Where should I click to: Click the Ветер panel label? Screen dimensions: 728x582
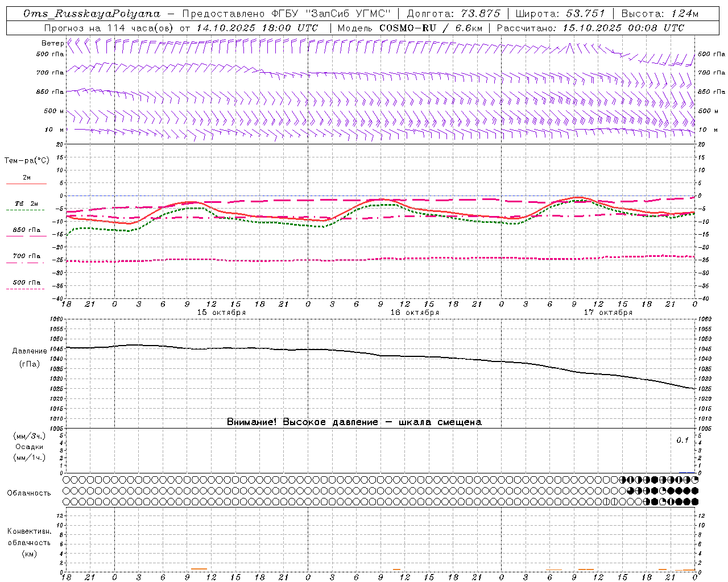52,43
